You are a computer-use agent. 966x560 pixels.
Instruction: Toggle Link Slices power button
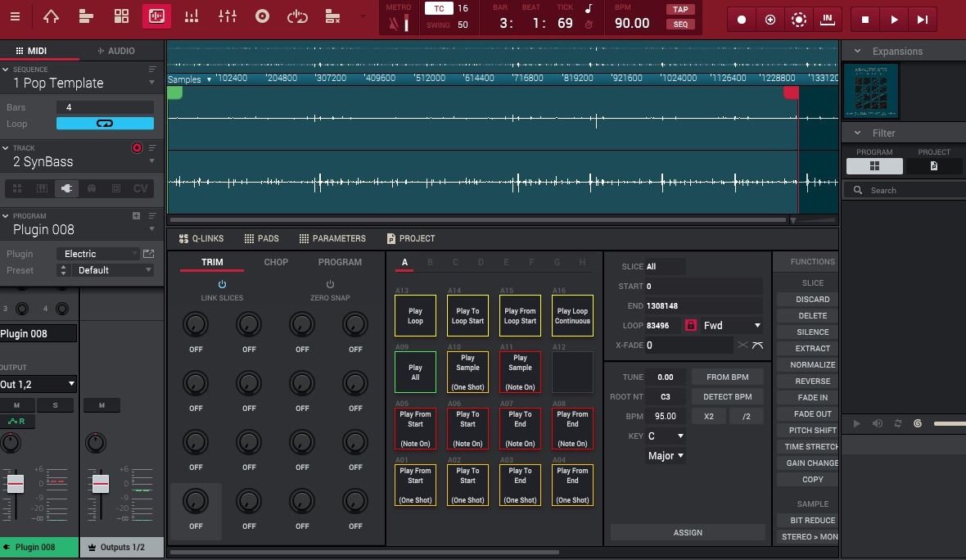(x=222, y=285)
